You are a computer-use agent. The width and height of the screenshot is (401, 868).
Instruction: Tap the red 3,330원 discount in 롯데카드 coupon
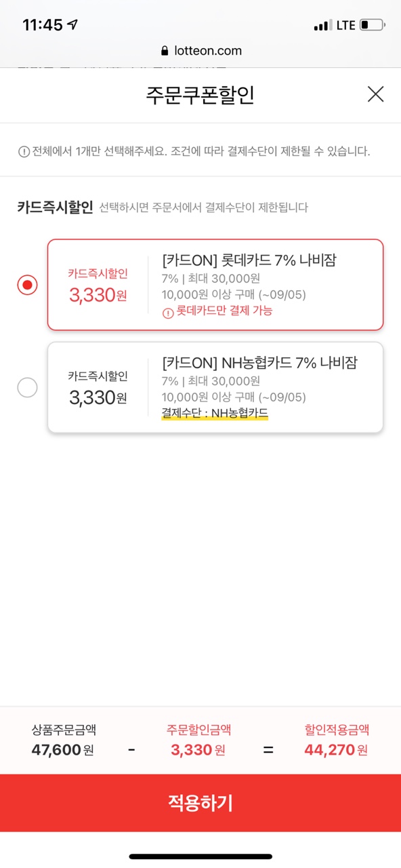(98, 295)
